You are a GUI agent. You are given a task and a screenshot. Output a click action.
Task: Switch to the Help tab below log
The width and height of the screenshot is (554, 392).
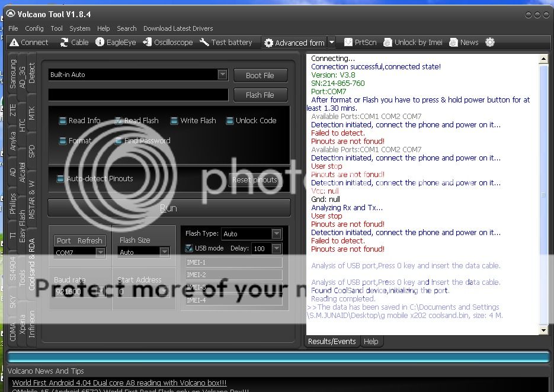coord(371,342)
